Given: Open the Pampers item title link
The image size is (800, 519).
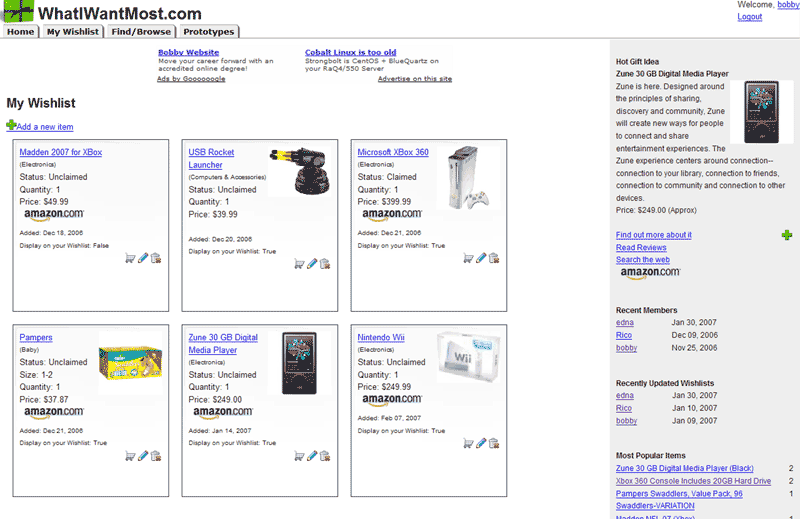Looking at the screenshot, I should pos(36,337).
